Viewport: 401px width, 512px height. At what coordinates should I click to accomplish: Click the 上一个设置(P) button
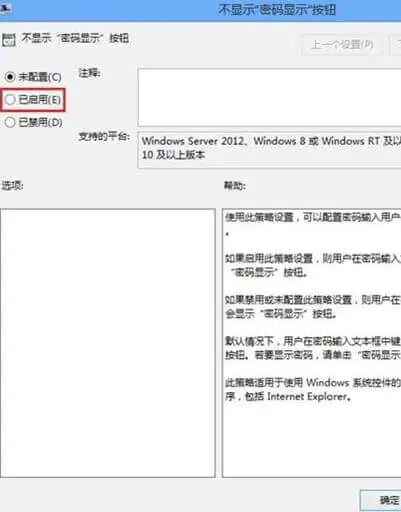(x=342, y=45)
